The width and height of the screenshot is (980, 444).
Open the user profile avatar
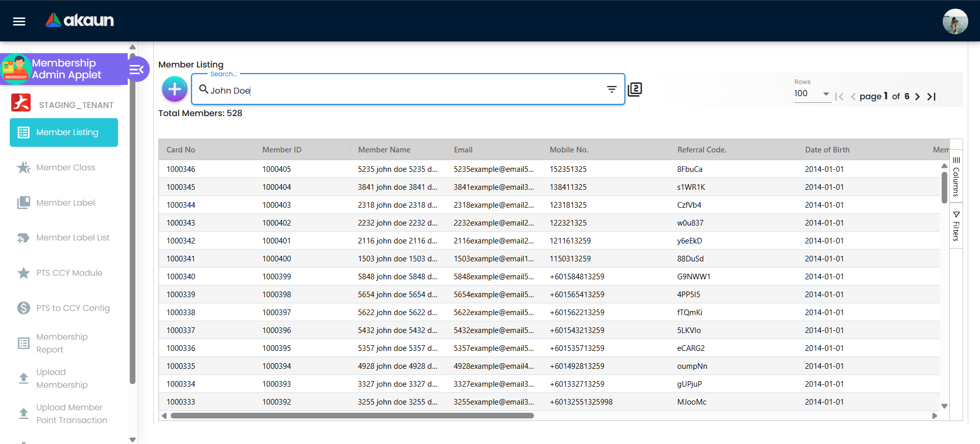pyautogui.click(x=955, y=21)
